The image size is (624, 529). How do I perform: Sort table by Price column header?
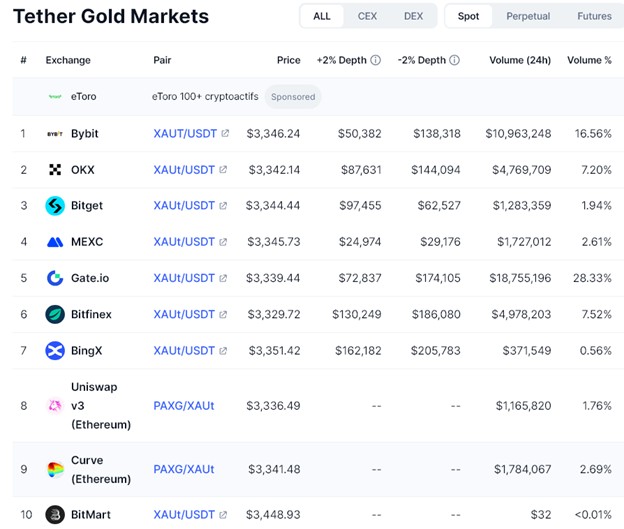[288, 60]
